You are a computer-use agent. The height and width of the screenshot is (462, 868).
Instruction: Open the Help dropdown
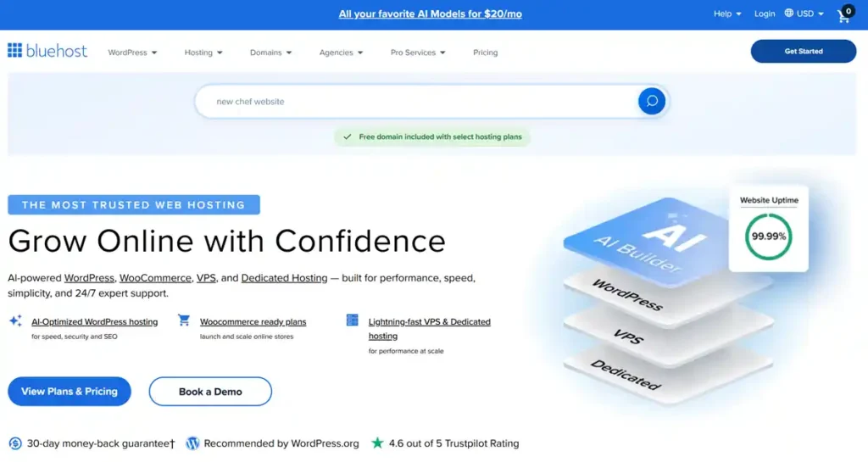[727, 14]
